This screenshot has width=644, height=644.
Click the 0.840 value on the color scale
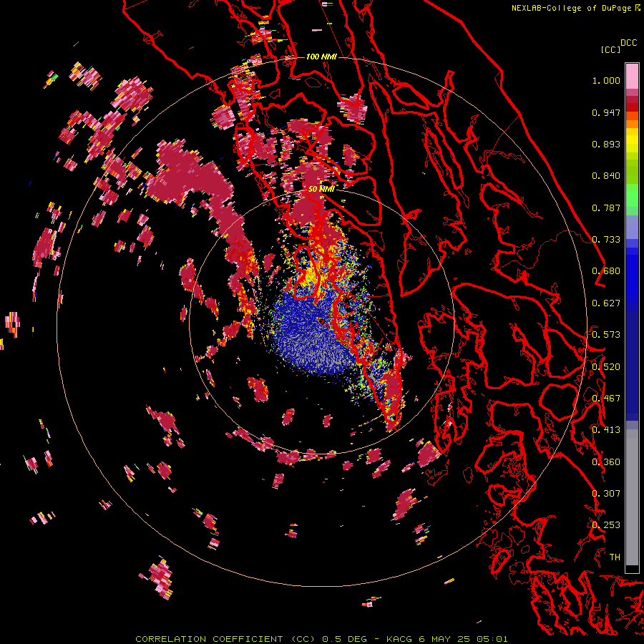[x=606, y=176]
